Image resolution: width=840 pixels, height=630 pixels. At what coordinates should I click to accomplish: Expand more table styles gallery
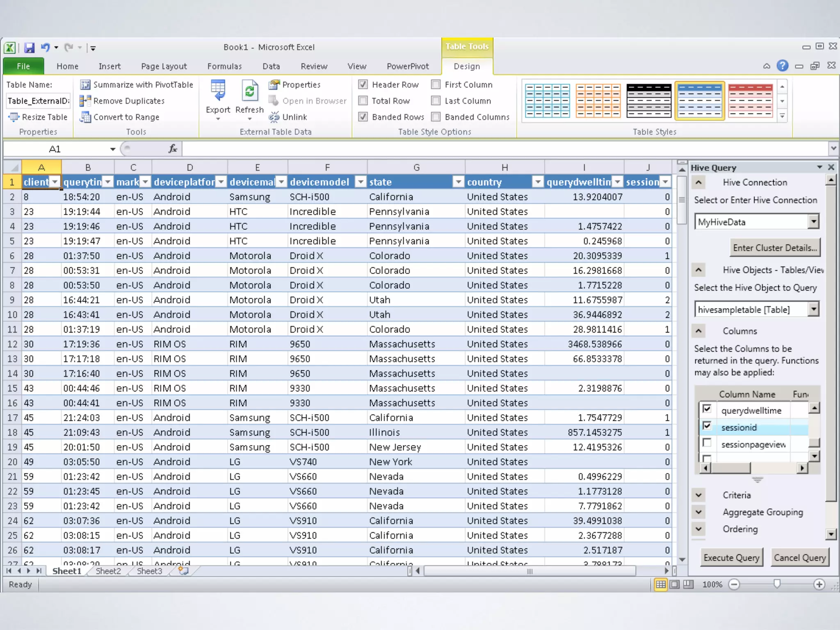[x=782, y=116]
